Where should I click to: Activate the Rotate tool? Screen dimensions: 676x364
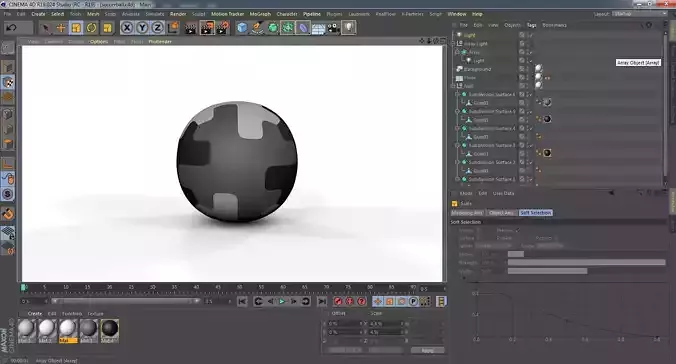pos(91,28)
